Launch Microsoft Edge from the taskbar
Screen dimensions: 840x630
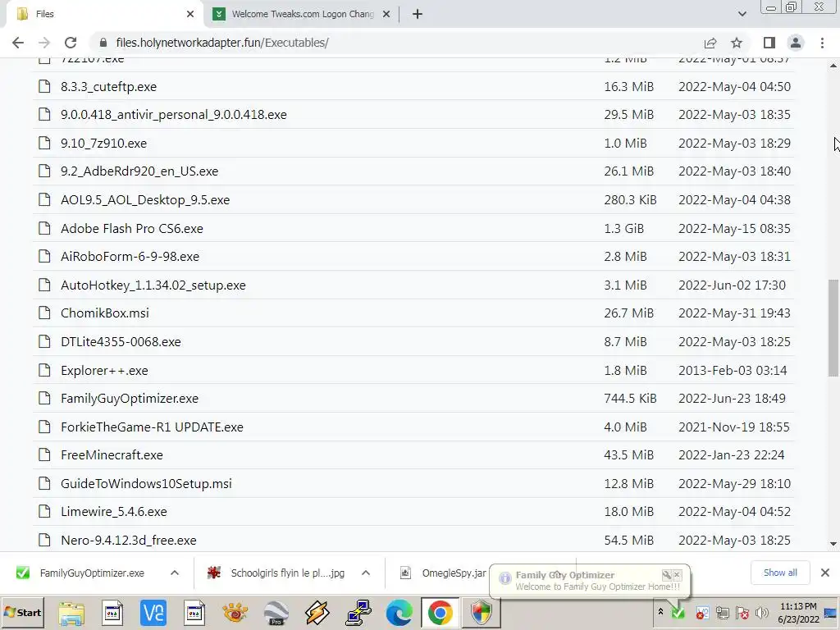click(x=399, y=613)
